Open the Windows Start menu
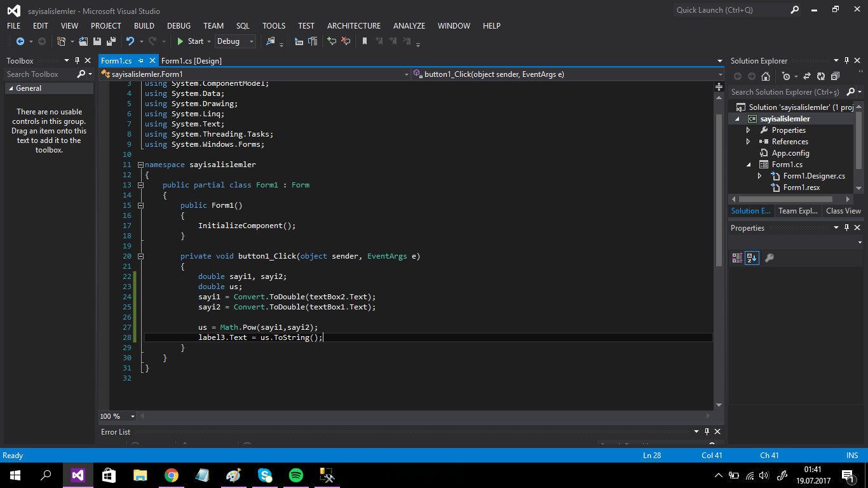The width and height of the screenshot is (868, 488). point(15,475)
